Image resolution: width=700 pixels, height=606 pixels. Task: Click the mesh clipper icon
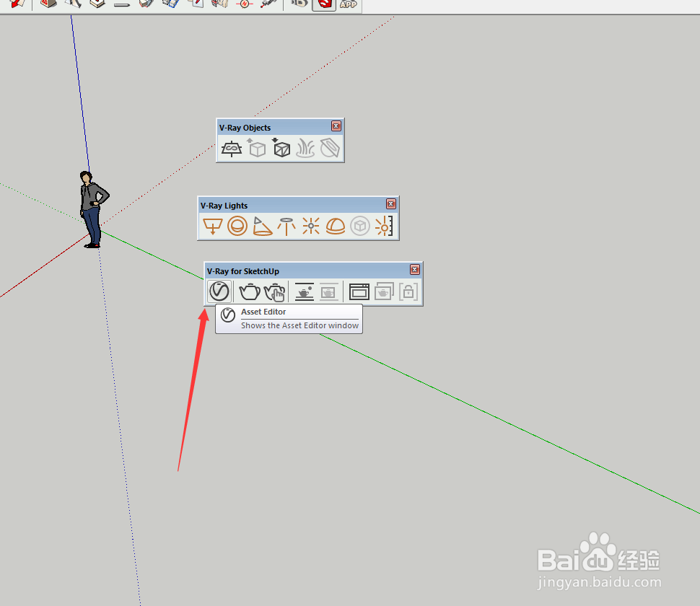pyautogui.click(x=330, y=148)
